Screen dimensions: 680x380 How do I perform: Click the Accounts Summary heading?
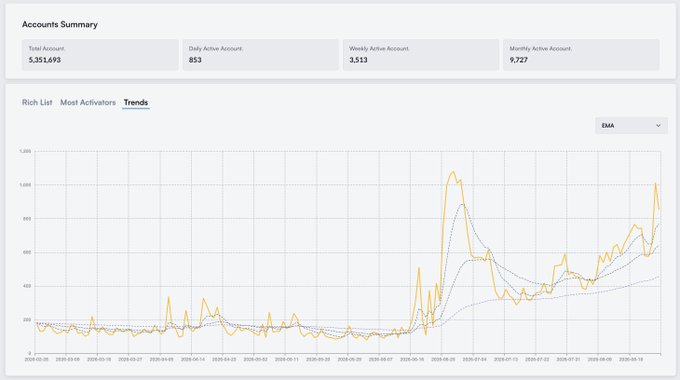point(60,24)
